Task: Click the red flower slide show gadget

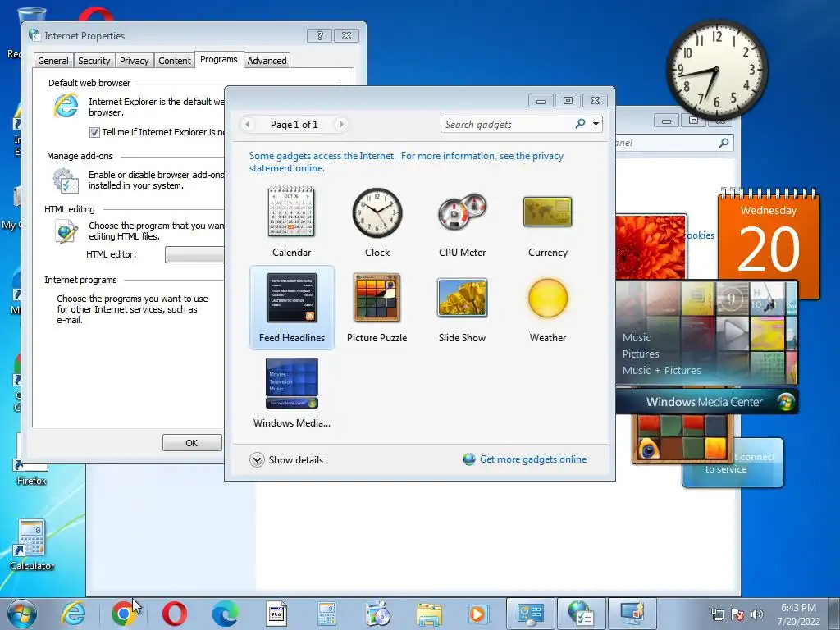Action: (650, 247)
